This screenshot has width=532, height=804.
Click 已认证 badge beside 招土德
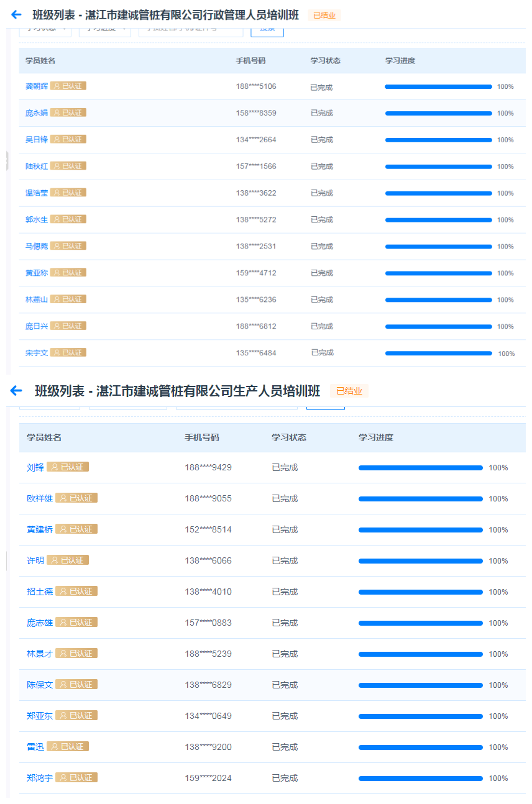pos(76,592)
